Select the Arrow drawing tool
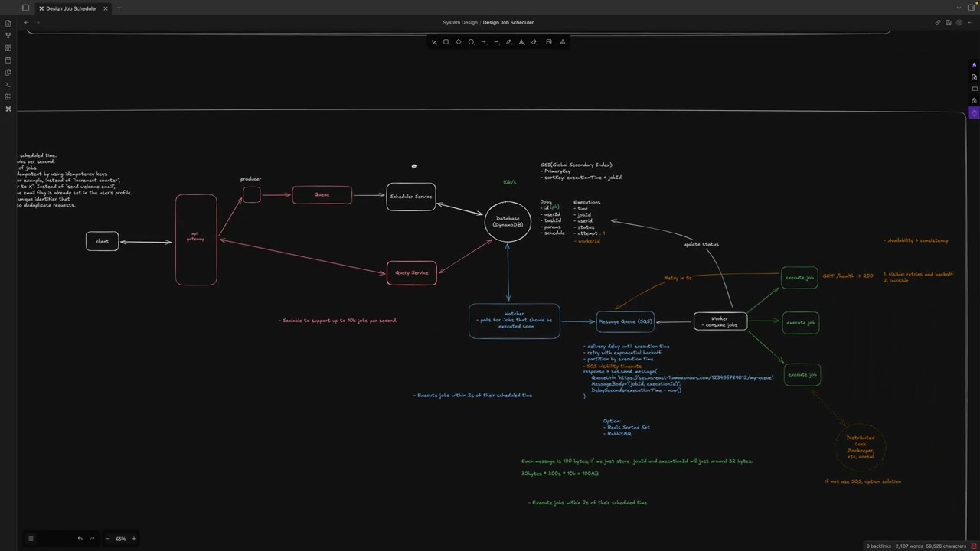980x551 pixels. click(x=484, y=42)
